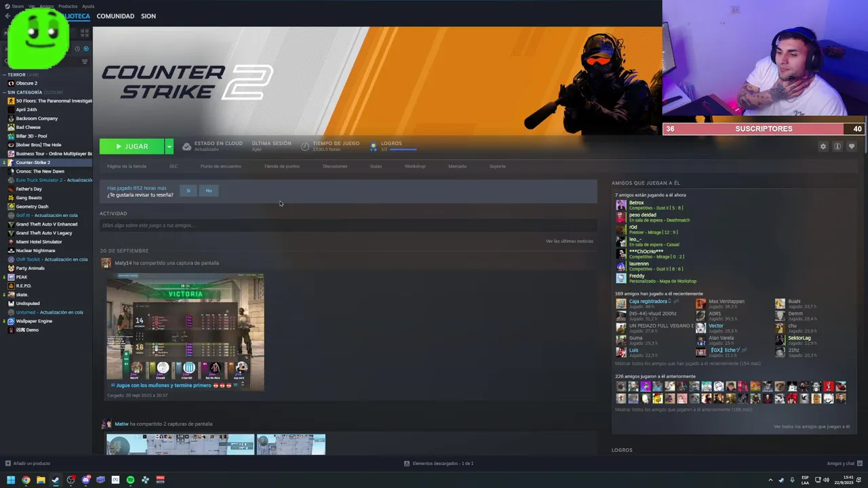Click the activity comment input field
This screenshot has width=868, height=488.
point(349,225)
